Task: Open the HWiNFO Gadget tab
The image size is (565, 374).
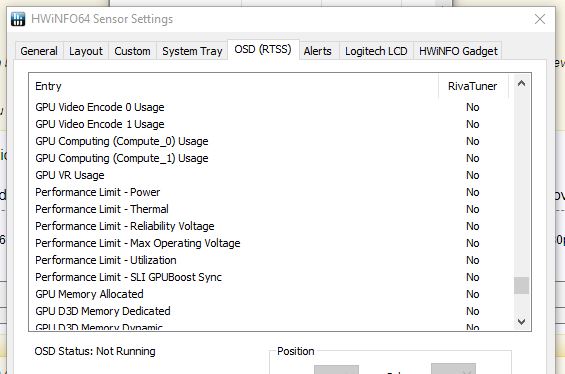Action: (458, 51)
